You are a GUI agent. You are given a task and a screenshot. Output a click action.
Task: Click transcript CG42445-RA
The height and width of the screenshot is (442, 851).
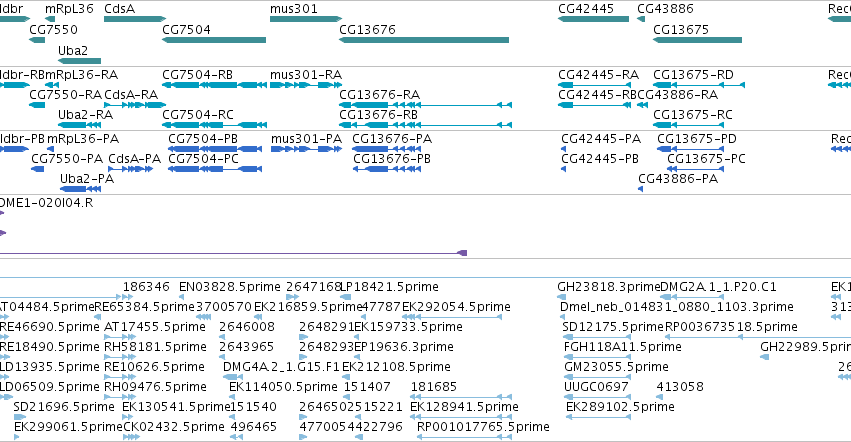(x=598, y=75)
